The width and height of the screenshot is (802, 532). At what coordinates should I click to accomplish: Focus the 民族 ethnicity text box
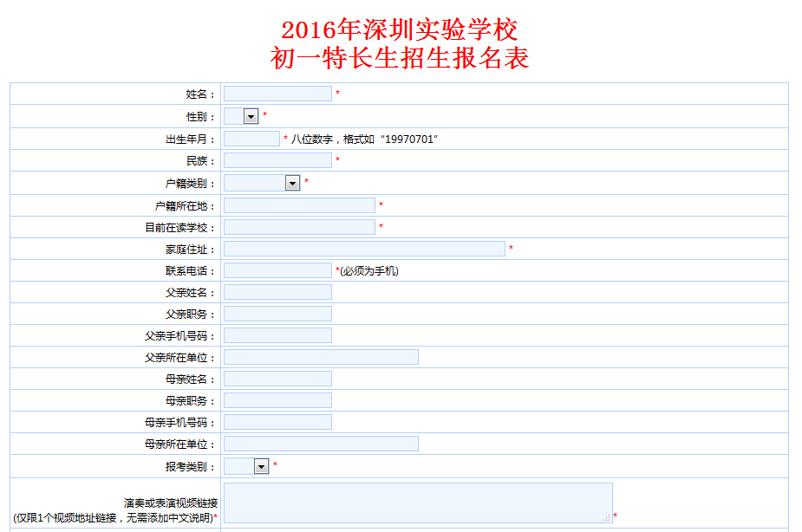[277, 160]
